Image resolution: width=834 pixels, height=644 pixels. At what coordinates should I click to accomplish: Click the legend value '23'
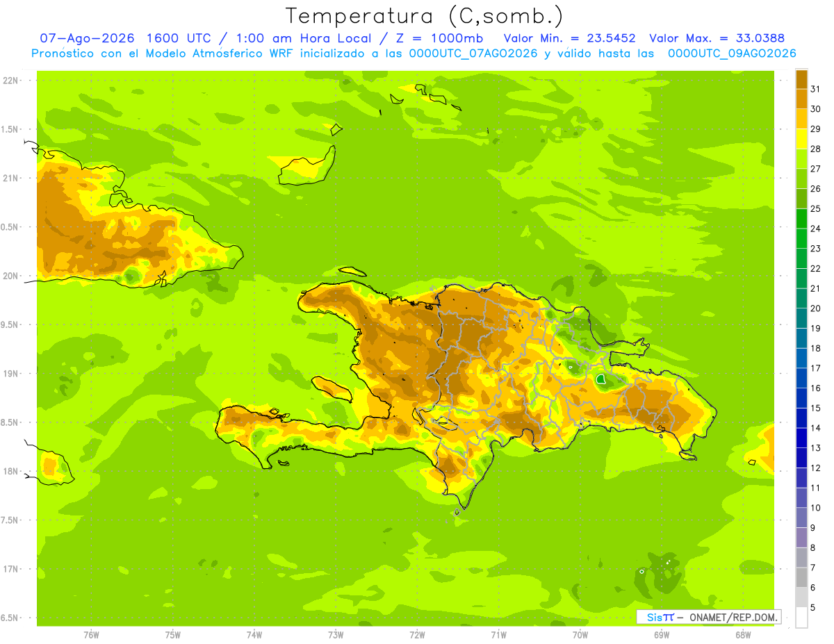click(x=816, y=249)
